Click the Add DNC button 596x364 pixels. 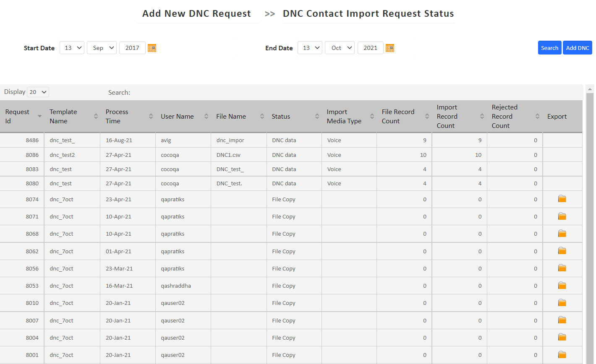coord(578,47)
